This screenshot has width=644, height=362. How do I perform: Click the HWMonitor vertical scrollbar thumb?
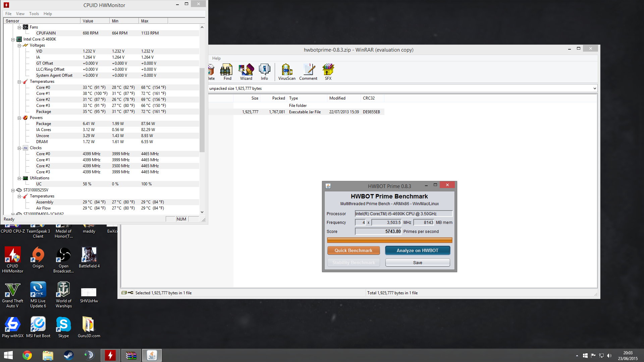(x=202, y=110)
